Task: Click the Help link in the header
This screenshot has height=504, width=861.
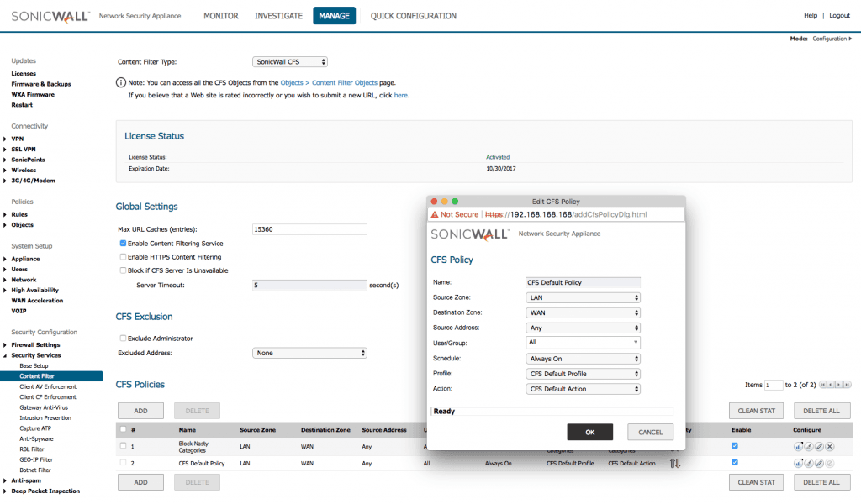Action: 811,15
